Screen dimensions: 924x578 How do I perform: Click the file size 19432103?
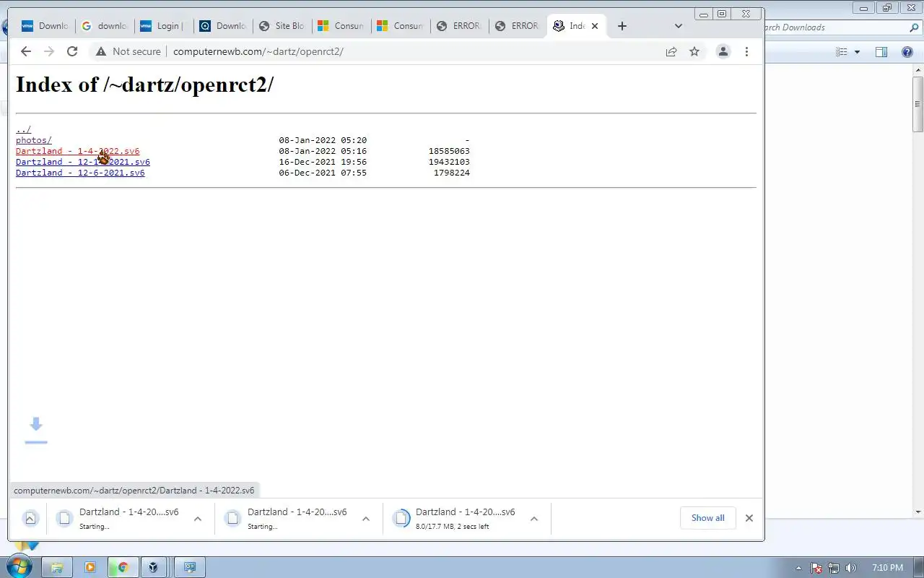449,162
